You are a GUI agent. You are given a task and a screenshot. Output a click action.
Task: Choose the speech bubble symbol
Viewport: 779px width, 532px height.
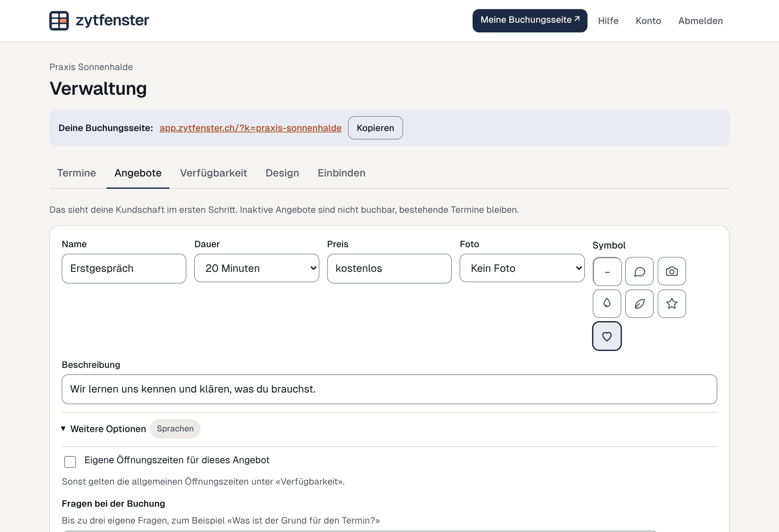(639, 272)
